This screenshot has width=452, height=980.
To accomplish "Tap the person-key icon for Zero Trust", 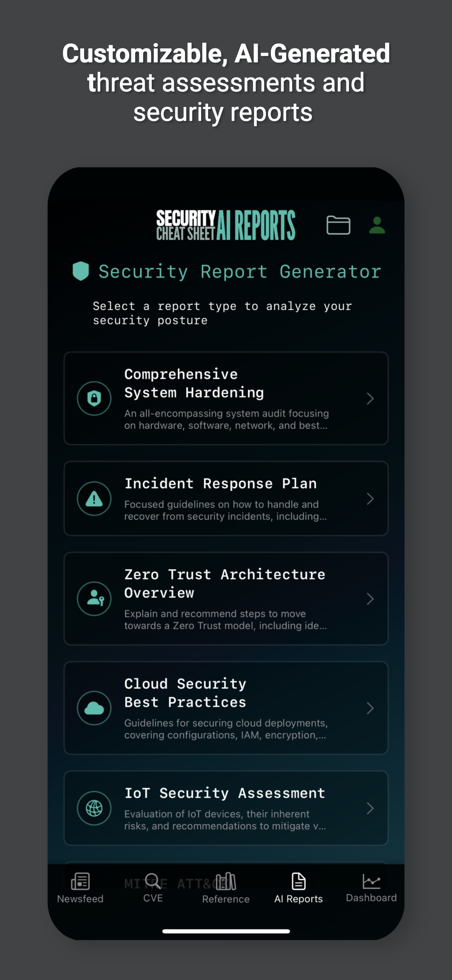I will (94, 598).
